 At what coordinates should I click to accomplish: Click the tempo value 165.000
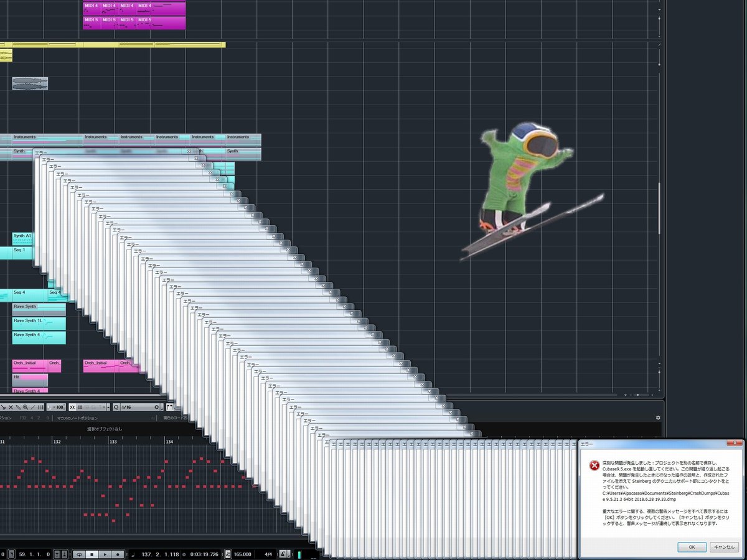pyautogui.click(x=243, y=554)
